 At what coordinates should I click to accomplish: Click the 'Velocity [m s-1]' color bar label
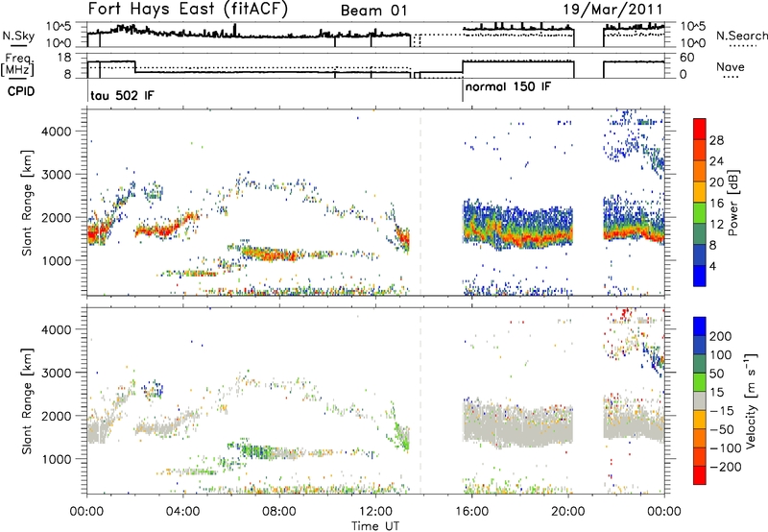pyautogui.click(x=751, y=400)
